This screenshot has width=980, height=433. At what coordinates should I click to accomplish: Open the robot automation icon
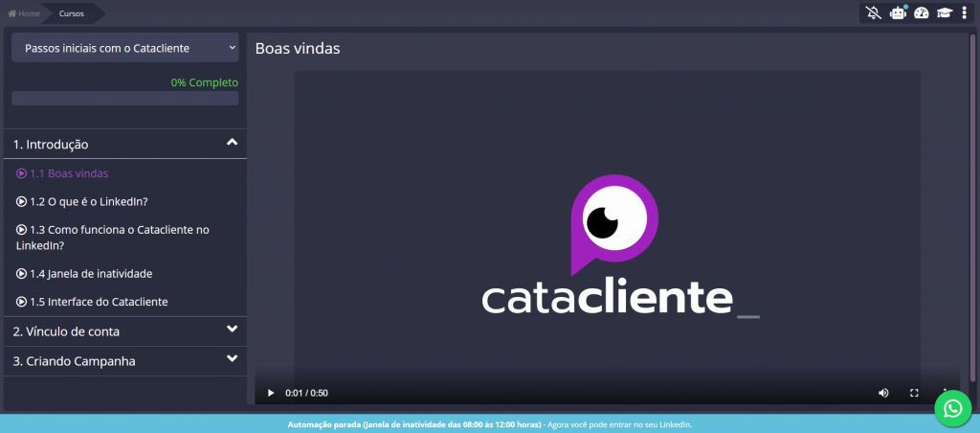point(898,12)
